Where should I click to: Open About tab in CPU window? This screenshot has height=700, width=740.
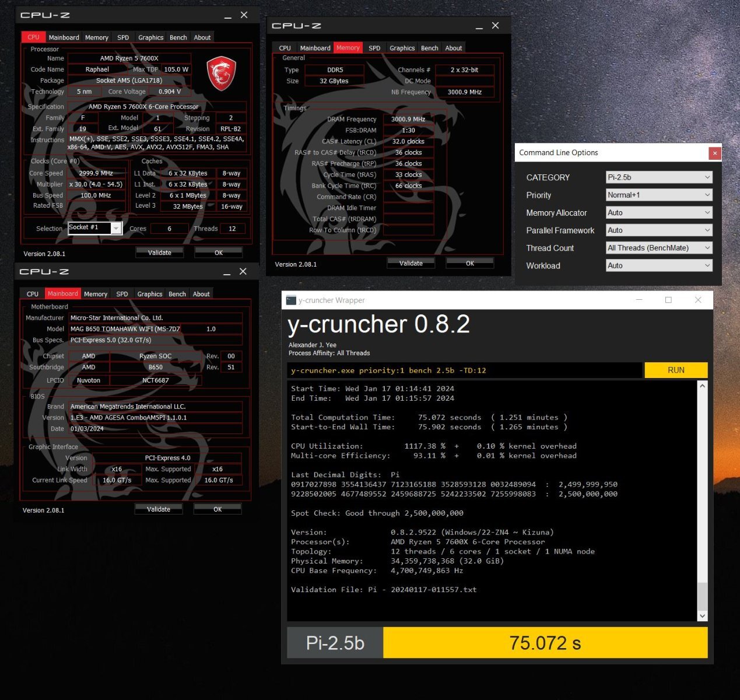coord(202,37)
